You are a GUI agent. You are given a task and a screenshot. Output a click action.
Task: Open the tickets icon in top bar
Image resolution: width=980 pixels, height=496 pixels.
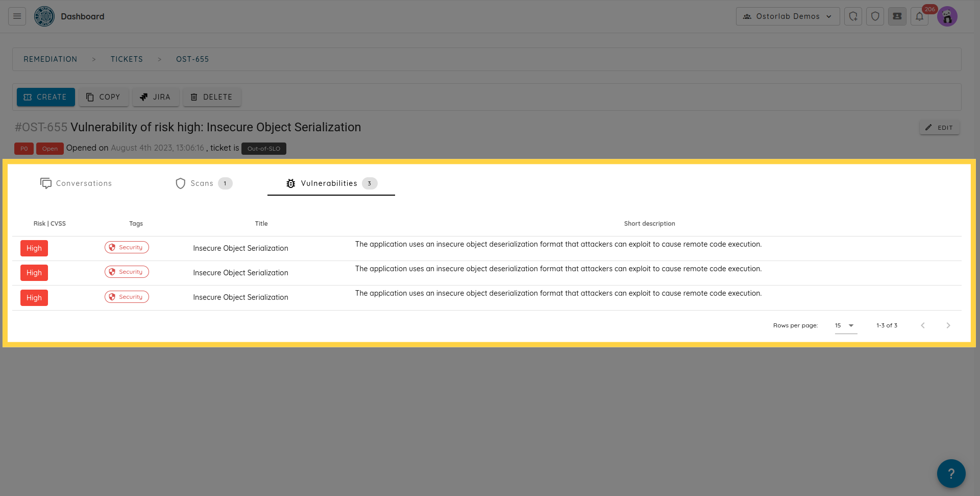click(x=897, y=16)
